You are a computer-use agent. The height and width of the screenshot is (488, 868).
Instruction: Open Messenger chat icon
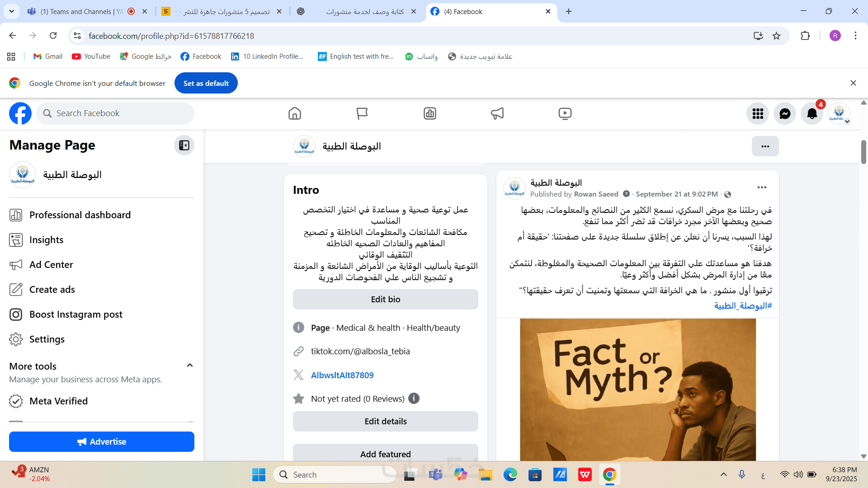click(785, 113)
